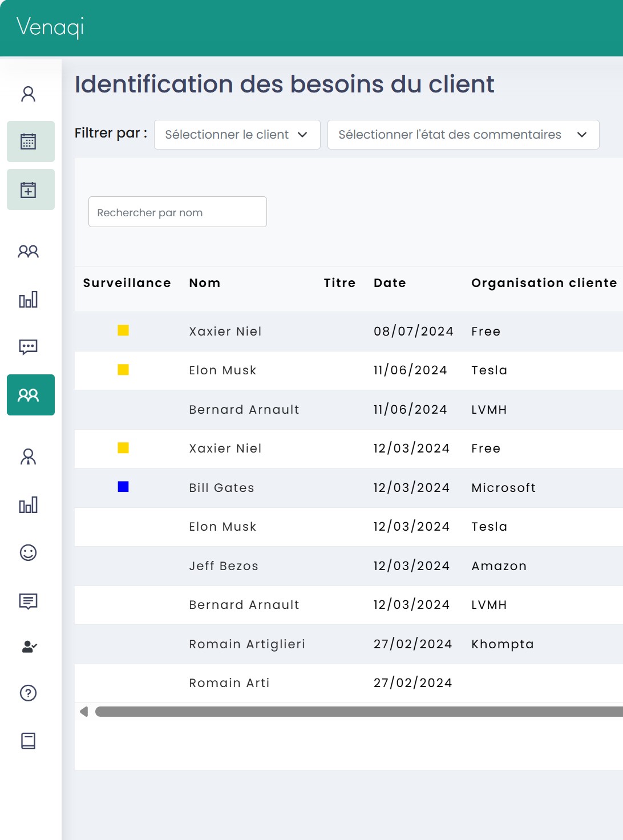Click the user with checkmark icon
The image size is (623, 840).
(x=29, y=647)
